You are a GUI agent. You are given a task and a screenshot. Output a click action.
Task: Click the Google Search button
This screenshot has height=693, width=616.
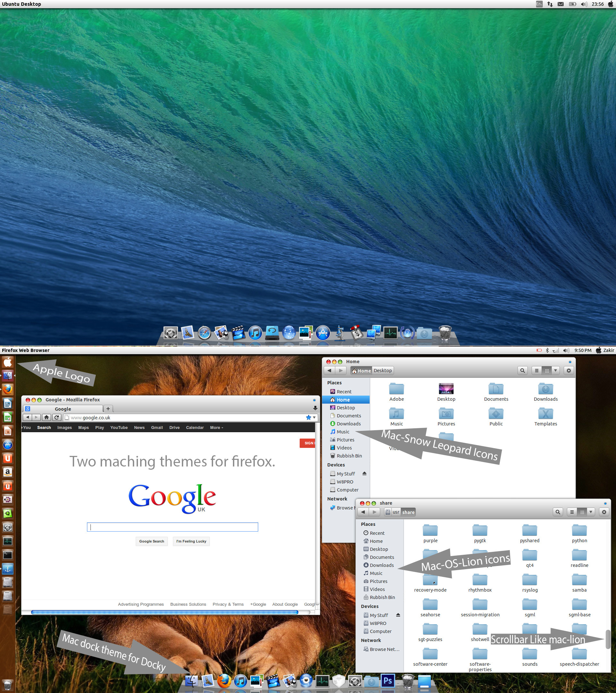(x=151, y=541)
